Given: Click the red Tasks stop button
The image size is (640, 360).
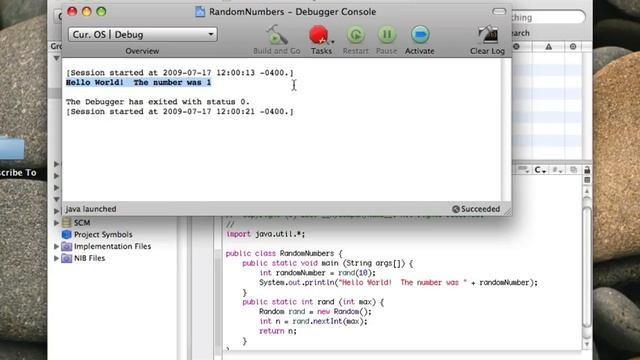Looking at the screenshot, I should click(319, 35).
